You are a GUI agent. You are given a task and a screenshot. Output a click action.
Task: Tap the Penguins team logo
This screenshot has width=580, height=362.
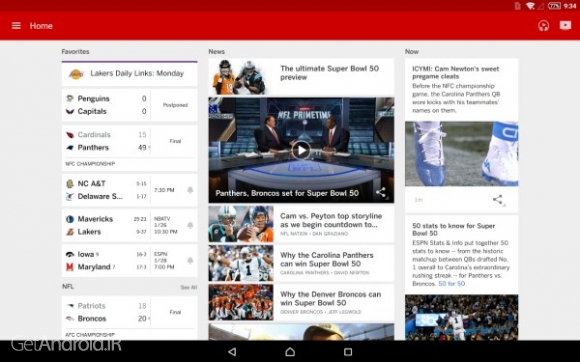(x=70, y=98)
